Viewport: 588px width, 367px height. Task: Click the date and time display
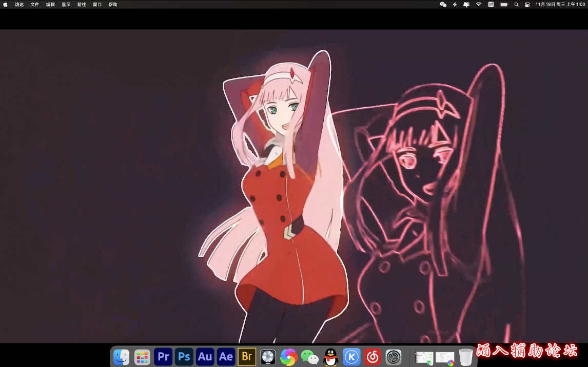(x=560, y=4)
